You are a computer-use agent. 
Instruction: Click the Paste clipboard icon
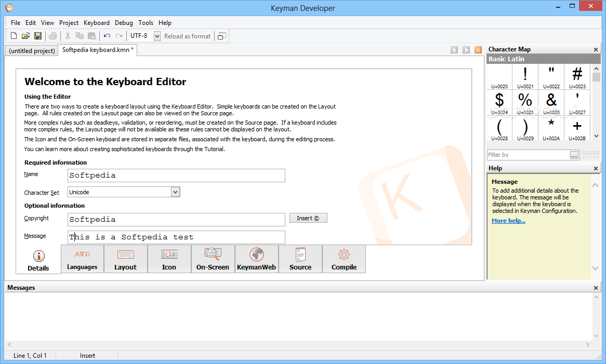pos(92,36)
